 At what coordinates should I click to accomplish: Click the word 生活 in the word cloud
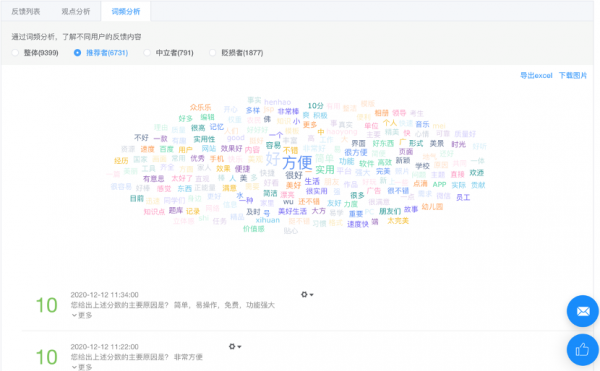click(x=312, y=181)
